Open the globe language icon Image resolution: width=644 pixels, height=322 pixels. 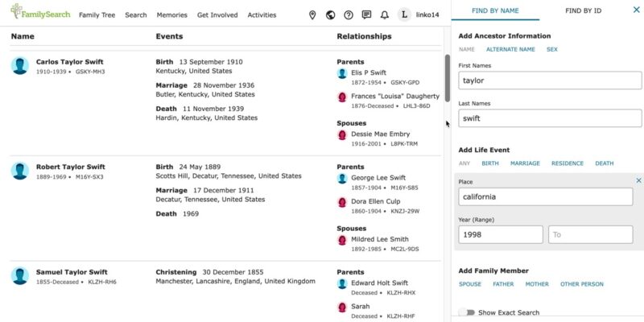pos(330,14)
